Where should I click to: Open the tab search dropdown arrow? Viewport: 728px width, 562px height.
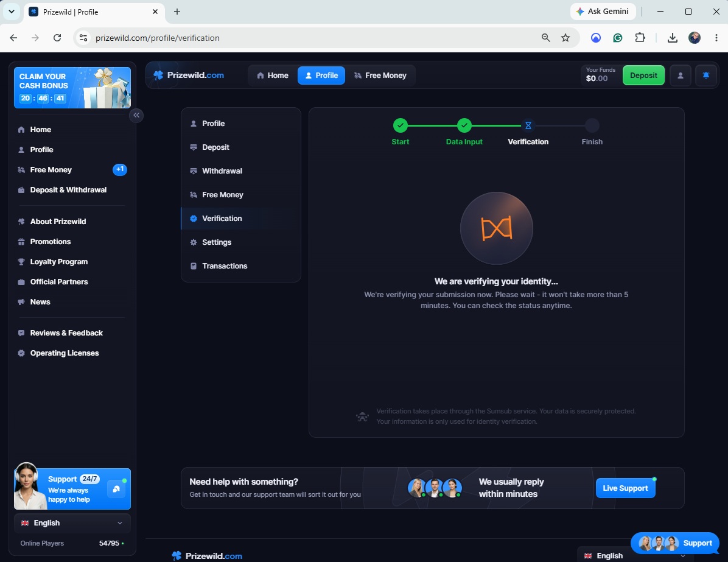coord(12,12)
